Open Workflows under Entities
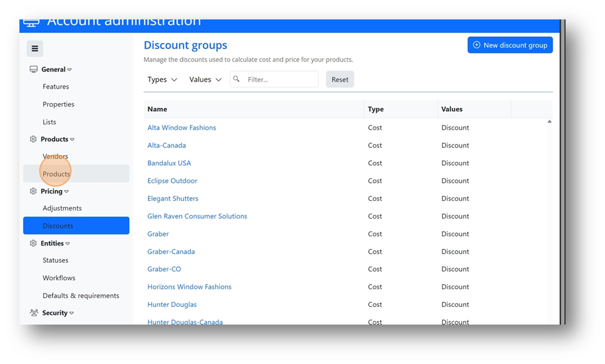This screenshot has height=364, width=605. (59, 278)
